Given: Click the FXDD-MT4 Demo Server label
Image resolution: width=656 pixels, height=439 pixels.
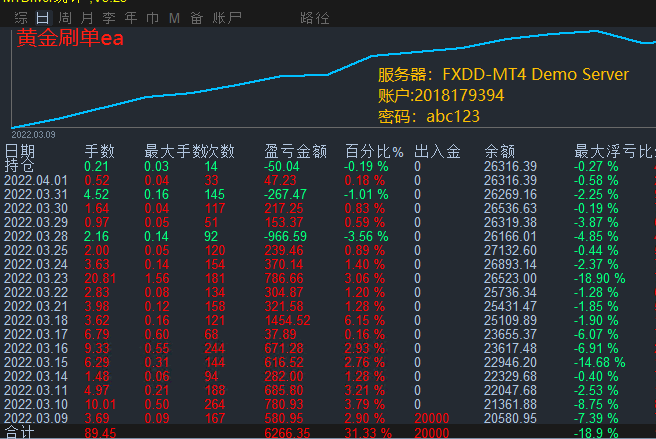Looking at the screenshot, I should coord(535,75).
